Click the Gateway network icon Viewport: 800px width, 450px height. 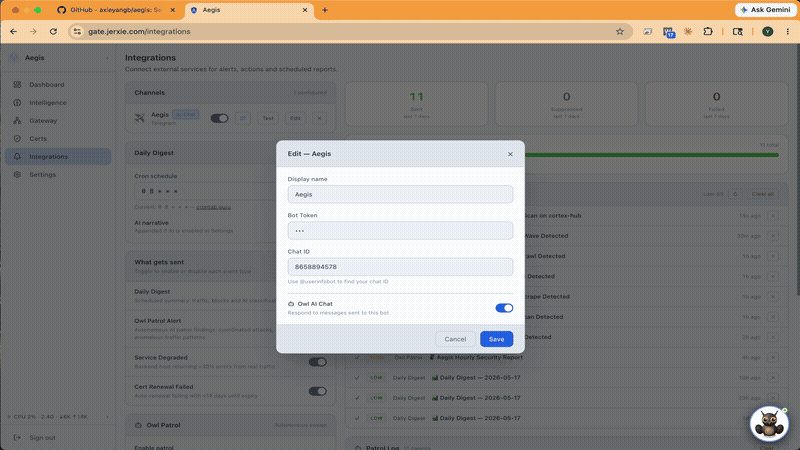(17, 121)
